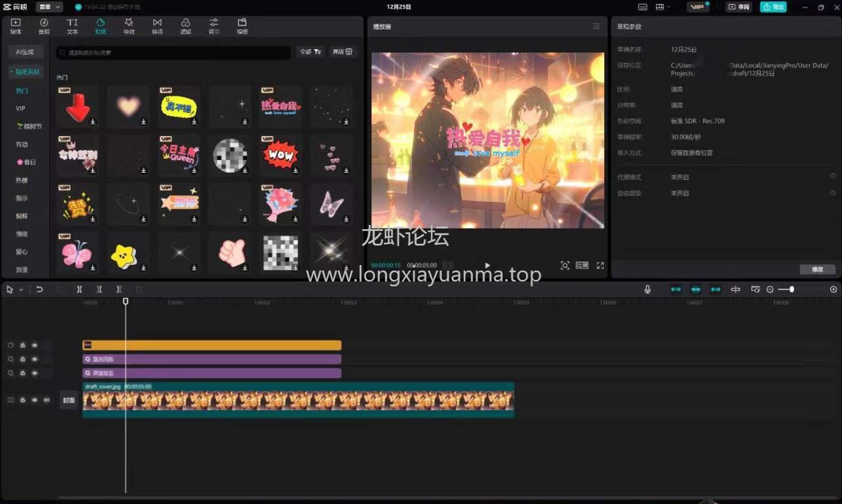Select the 春日 sticker category

pyautogui.click(x=26, y=162)
